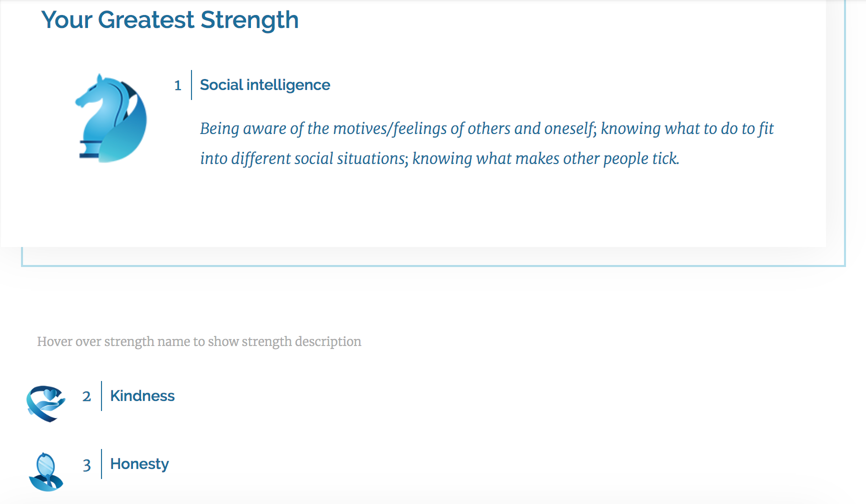Click the vertical divider beside Social intelligence
This screenshot has width=866, height=504.
click(x=191, y=85)
